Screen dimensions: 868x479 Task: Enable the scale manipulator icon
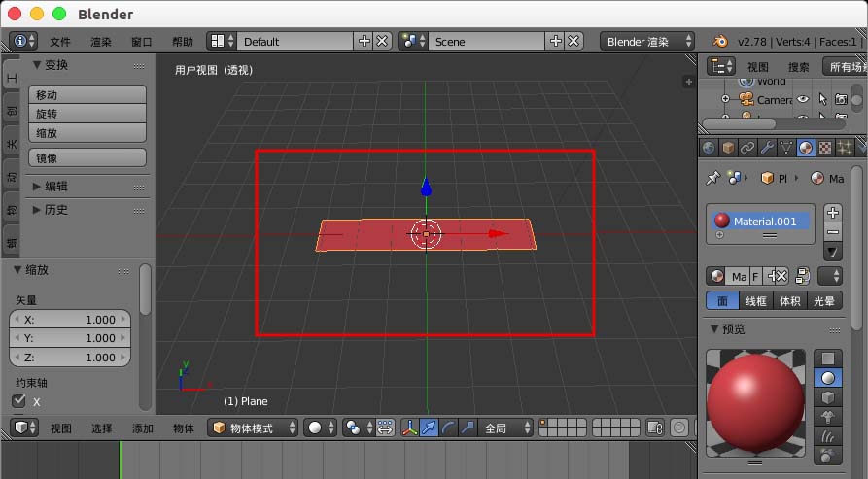pos(468,428)
